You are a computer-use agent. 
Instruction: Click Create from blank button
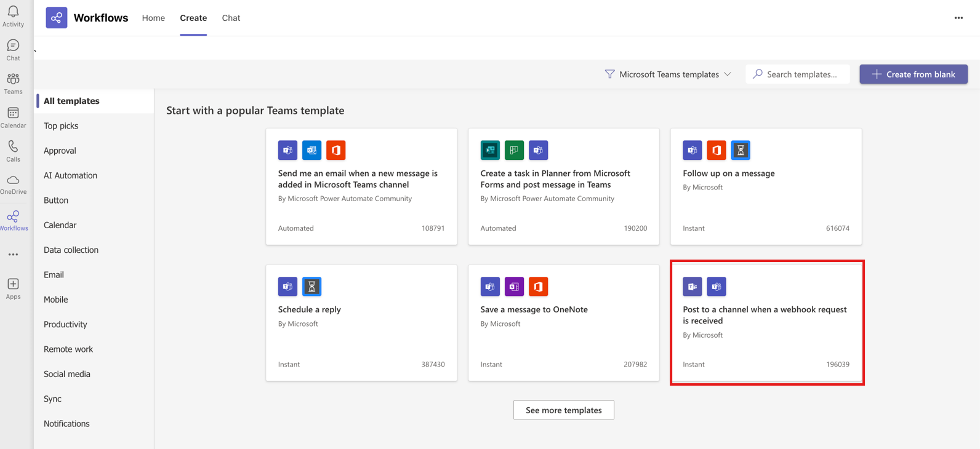(914, 74)
